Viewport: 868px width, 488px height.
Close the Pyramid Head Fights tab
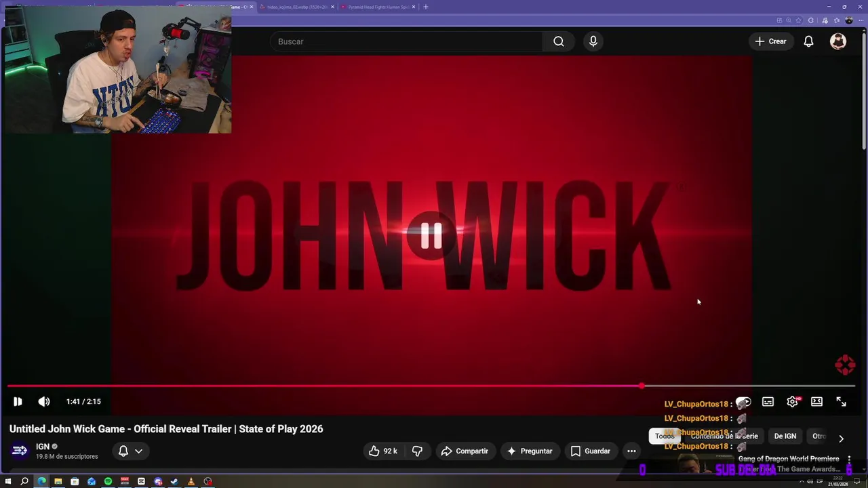tap(413, 7)
